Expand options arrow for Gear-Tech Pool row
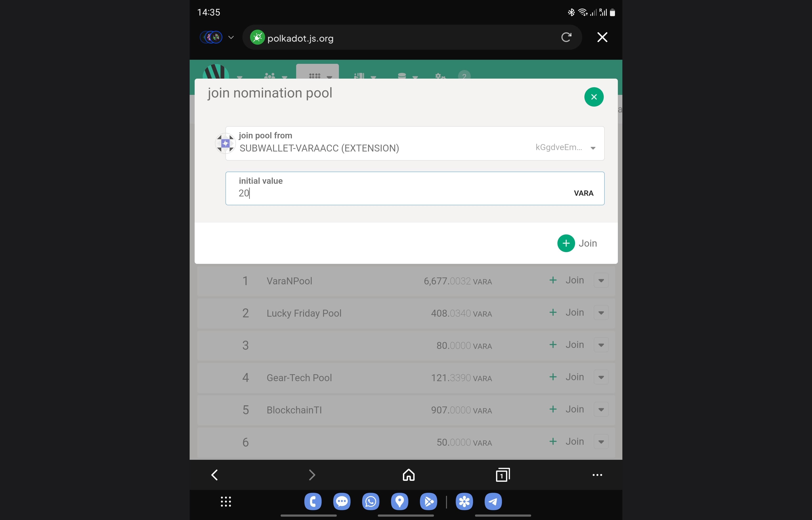812x520 pixels. click(601, 377)
